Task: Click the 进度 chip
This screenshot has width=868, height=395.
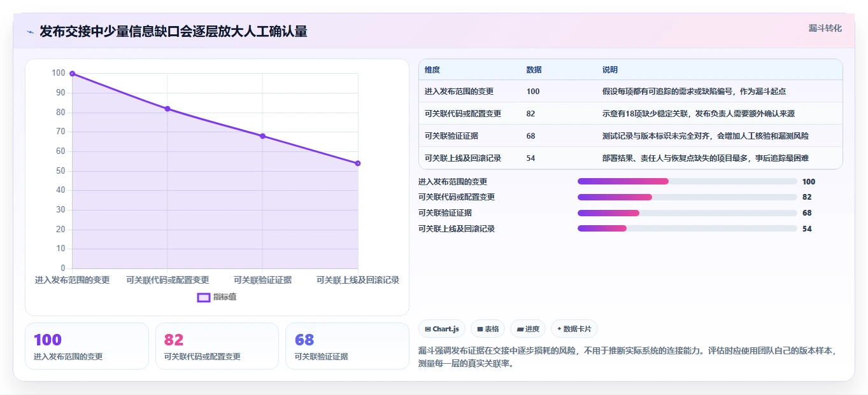Action: (528, 329)
